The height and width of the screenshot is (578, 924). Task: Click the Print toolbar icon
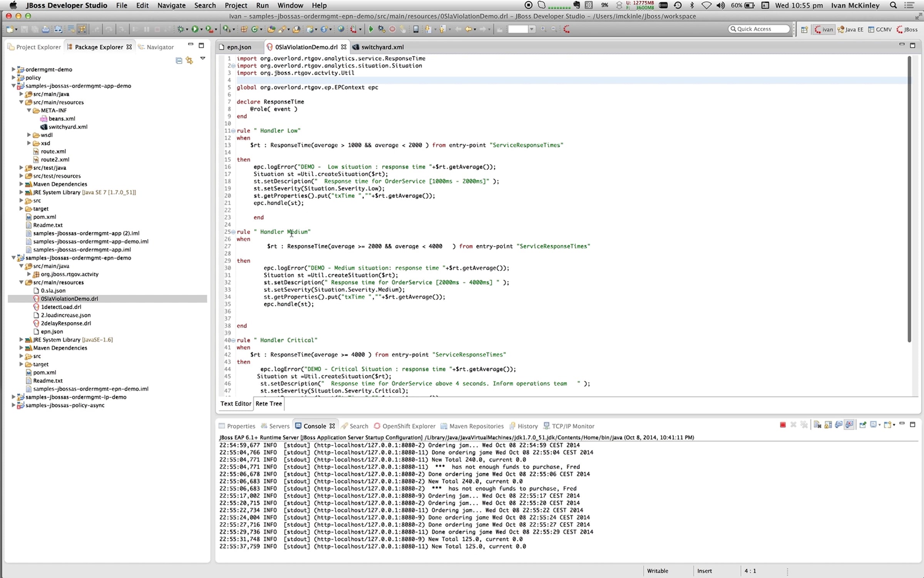[45, 29]
